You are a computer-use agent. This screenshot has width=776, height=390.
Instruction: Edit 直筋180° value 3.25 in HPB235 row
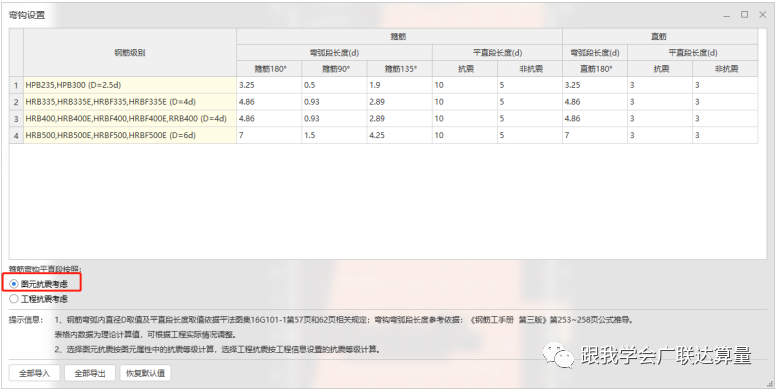tap(595, 85)
